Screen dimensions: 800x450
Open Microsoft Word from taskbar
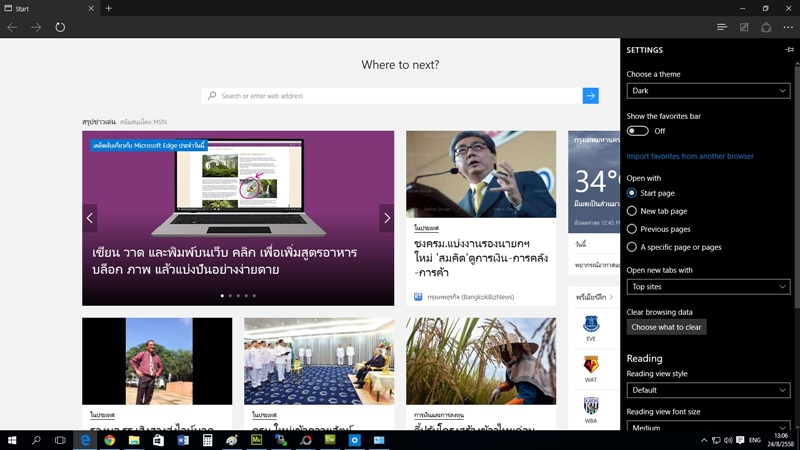(183, 440)
